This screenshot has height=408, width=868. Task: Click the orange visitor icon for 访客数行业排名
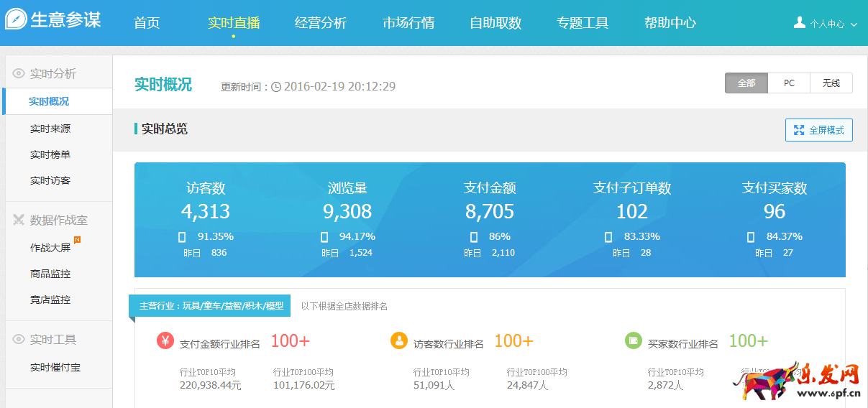coord(399,340)
